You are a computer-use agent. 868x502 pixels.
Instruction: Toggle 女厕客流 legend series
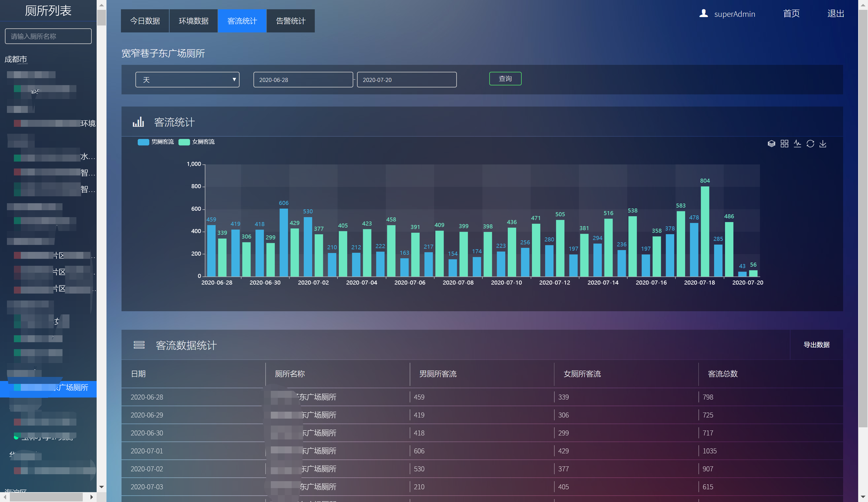click(197, 142)
